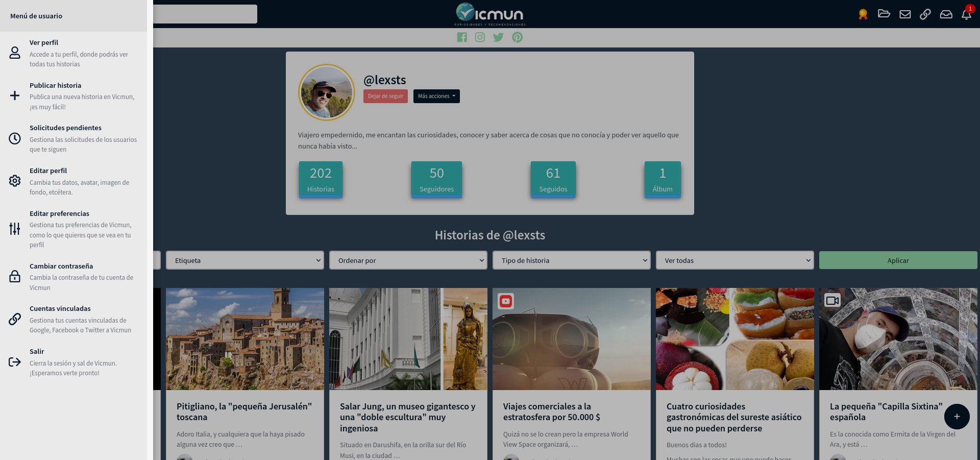Open the Salar Jung museum story title

click(408, 417)
